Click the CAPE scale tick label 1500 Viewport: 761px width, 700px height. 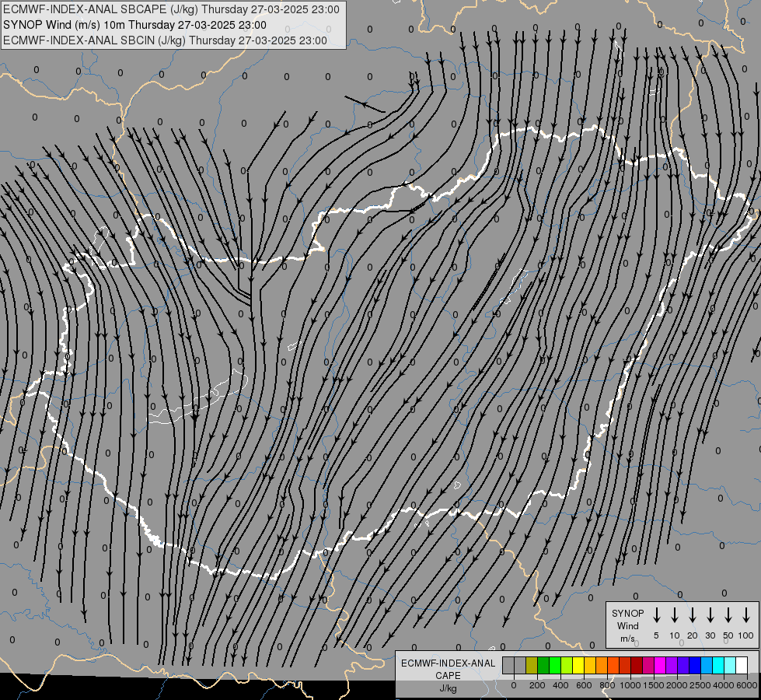click(654, 685)
